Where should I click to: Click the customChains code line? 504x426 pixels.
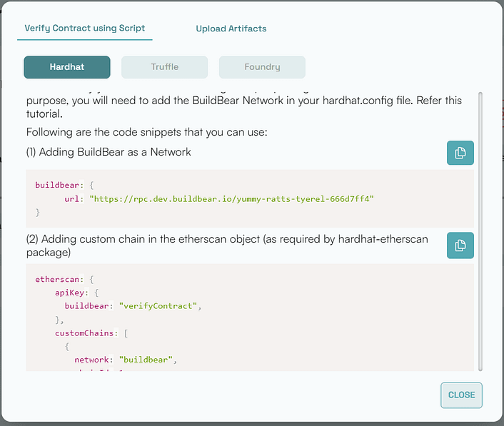tap(91, 333)
